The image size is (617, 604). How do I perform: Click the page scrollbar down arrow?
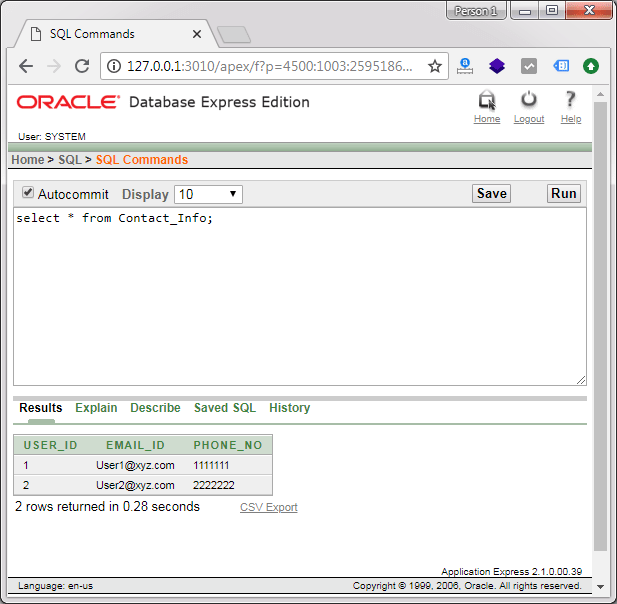(600, 587)
